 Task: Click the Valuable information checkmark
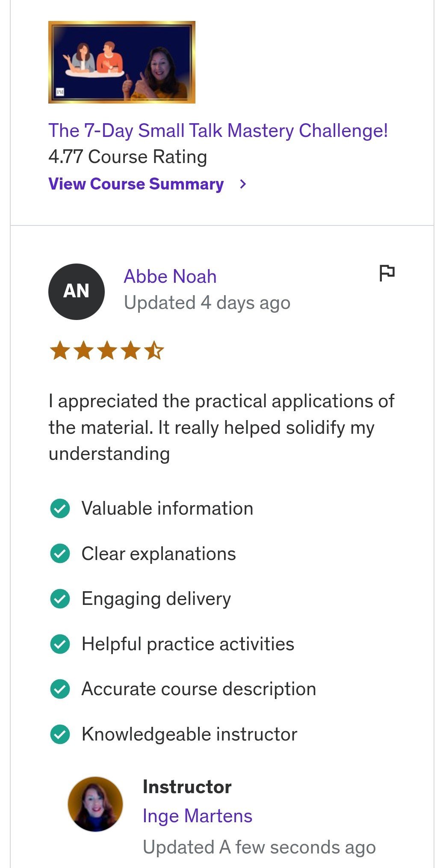pos(60,509)
